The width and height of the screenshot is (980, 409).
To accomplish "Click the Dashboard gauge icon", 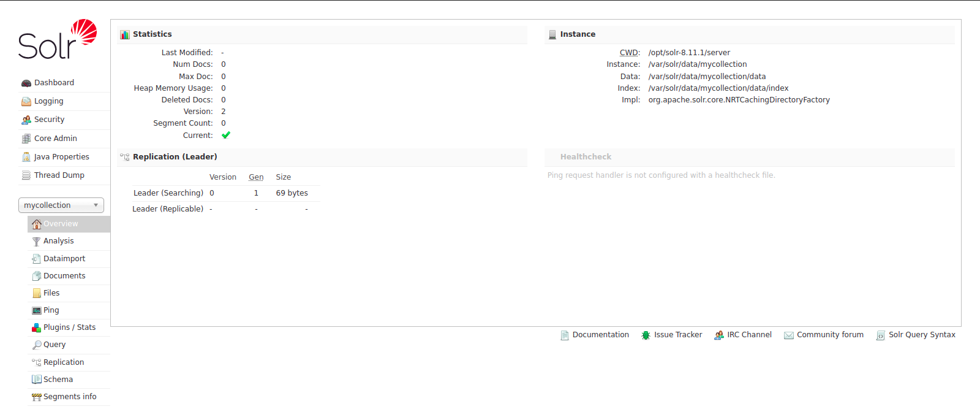I will pos(26,83).
